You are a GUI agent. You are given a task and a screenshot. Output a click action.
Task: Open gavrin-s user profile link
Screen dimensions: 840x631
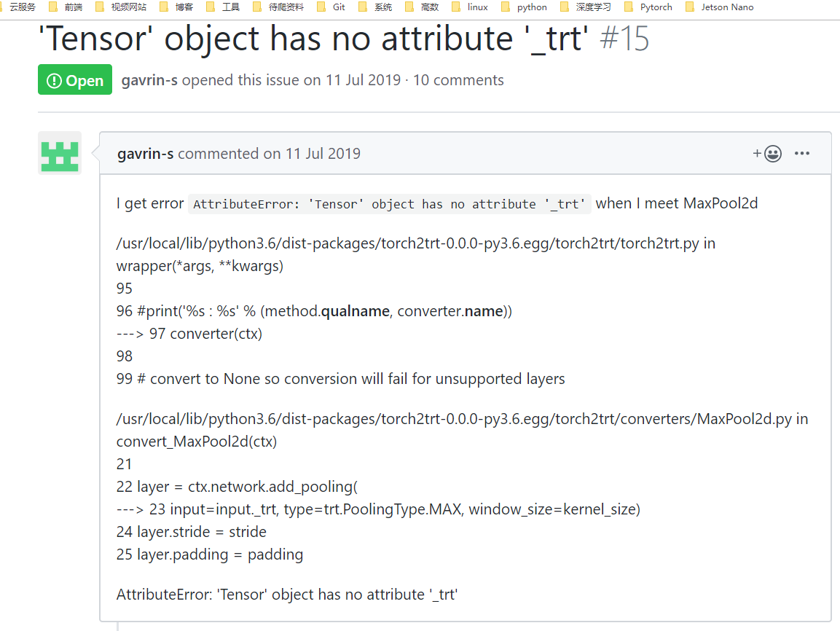(x=149, y=80)
